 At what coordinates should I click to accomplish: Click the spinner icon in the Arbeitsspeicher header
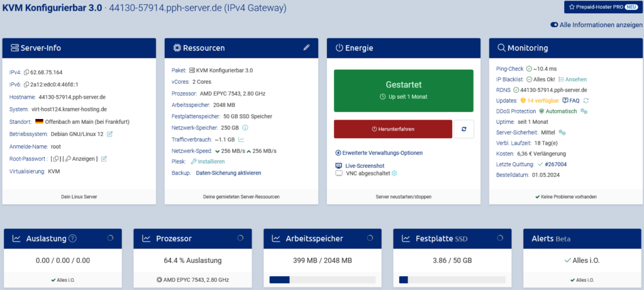[370, 237]
